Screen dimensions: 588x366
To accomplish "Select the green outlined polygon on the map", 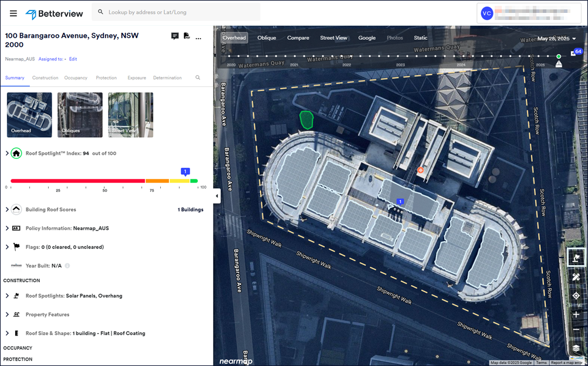I will 306,120.
